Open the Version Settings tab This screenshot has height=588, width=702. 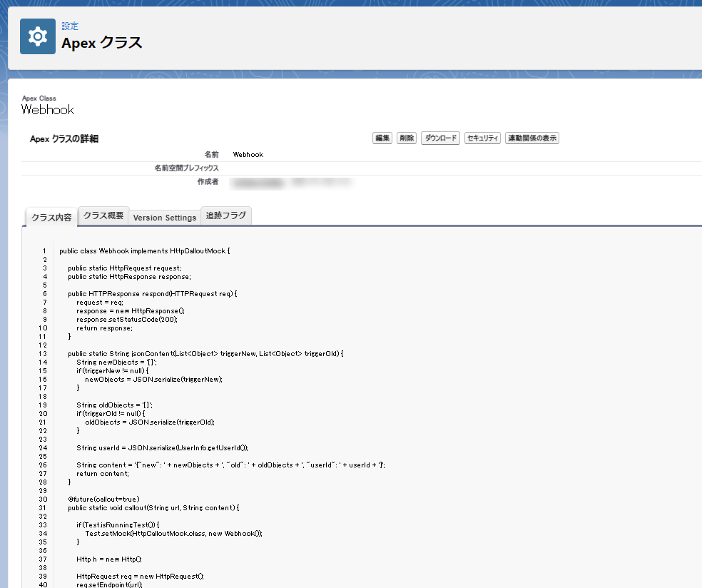click(x=165, y=218)
